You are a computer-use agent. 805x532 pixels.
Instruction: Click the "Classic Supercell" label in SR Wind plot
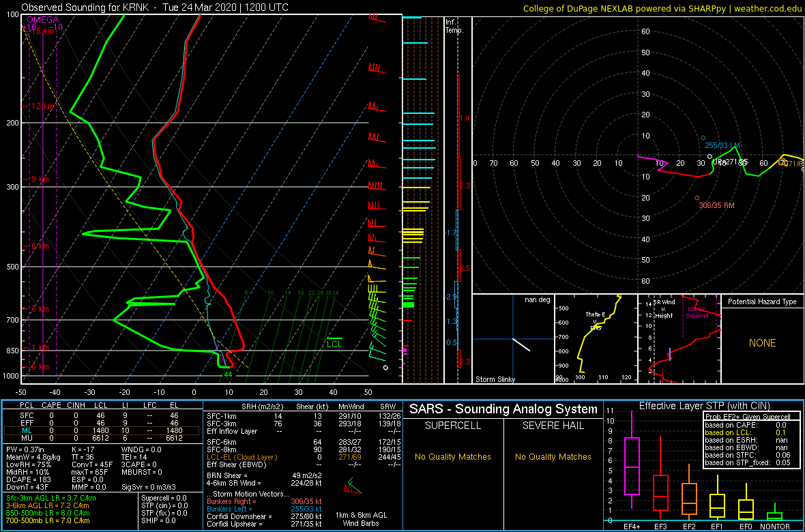pyautogui.click(x=698, y=312)
